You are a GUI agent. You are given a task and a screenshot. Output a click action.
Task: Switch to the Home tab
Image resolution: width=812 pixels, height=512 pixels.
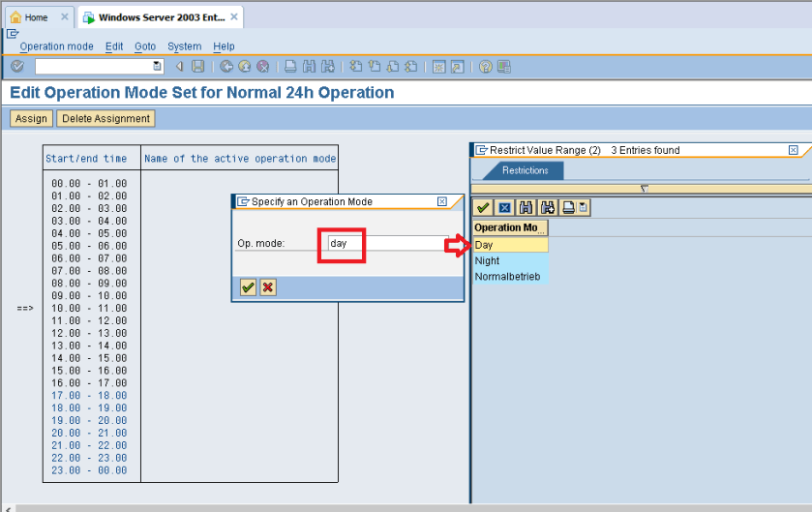point(36,17)
